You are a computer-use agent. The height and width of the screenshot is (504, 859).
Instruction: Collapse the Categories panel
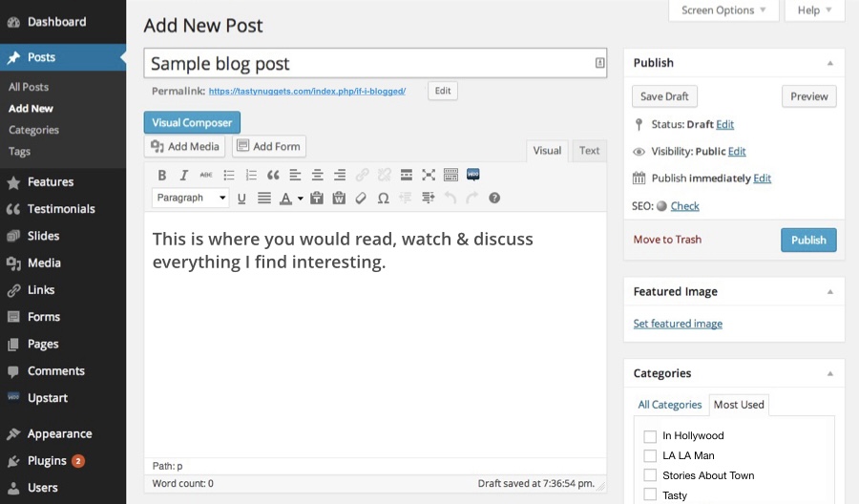tap(830, 373)
